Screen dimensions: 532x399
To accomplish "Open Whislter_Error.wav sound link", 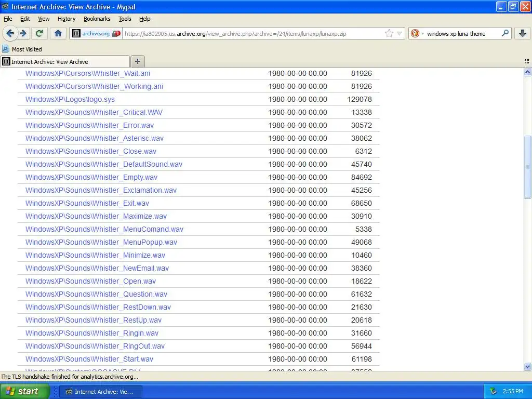I will (89, 125).
